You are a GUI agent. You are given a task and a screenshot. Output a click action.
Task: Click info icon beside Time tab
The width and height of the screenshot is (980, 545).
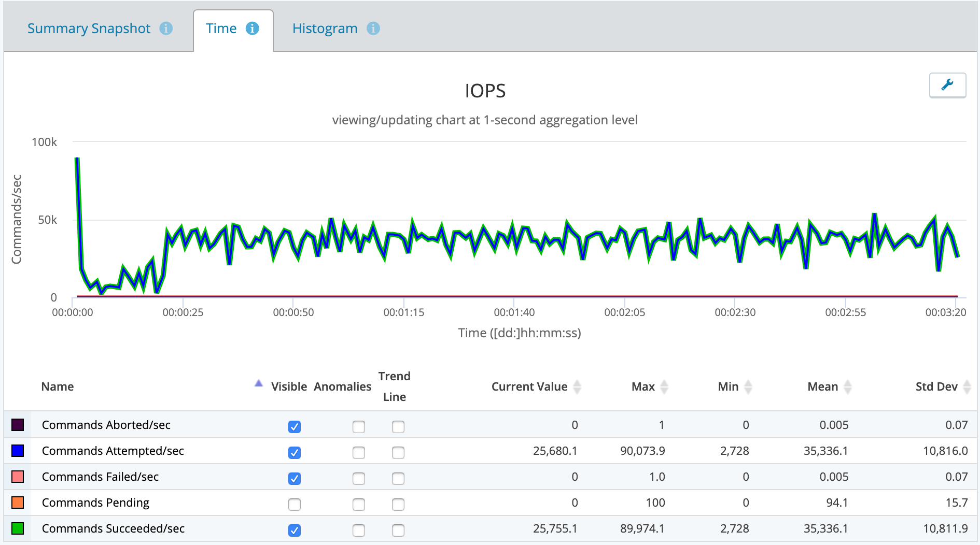click(x=253, y=28)
